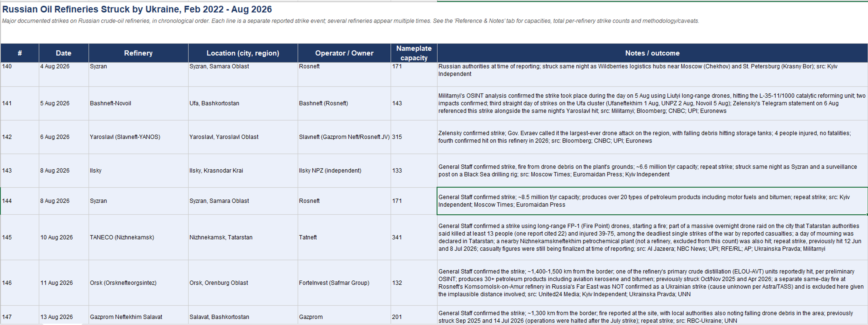Select the 'Nameplate capacity' header cell
The height and width of the screenshot is (325, 868).
[414, 53]
